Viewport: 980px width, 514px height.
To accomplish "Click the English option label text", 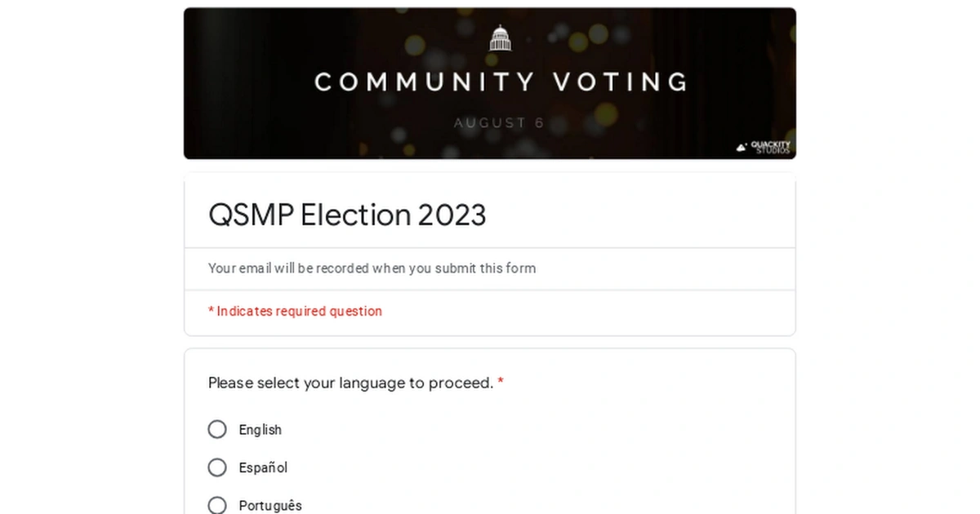I will [x=261, y=430].
